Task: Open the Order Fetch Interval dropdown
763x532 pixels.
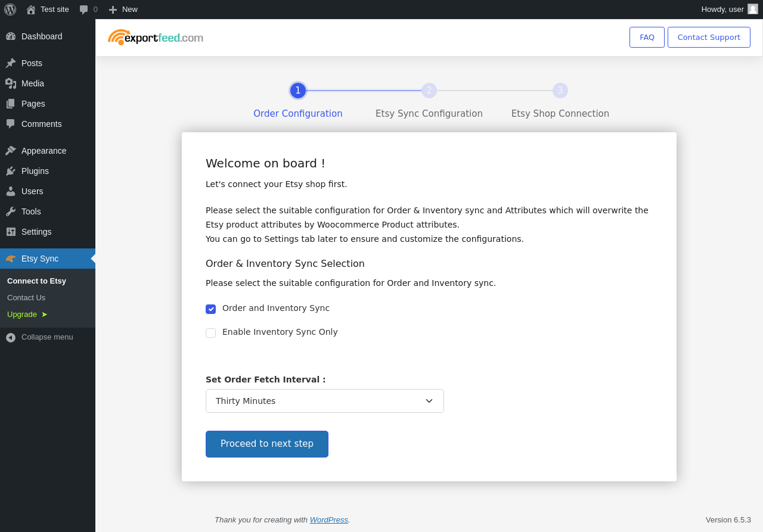Action: coord(325,401)
